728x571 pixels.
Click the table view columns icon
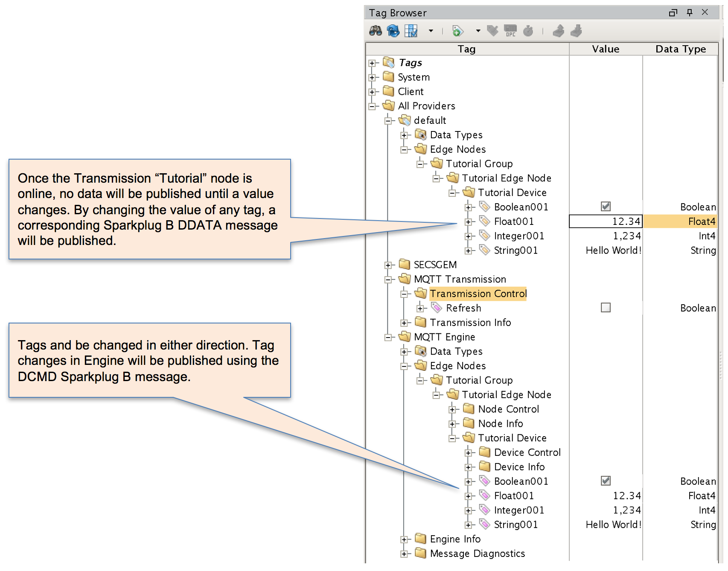click(411, 31)
